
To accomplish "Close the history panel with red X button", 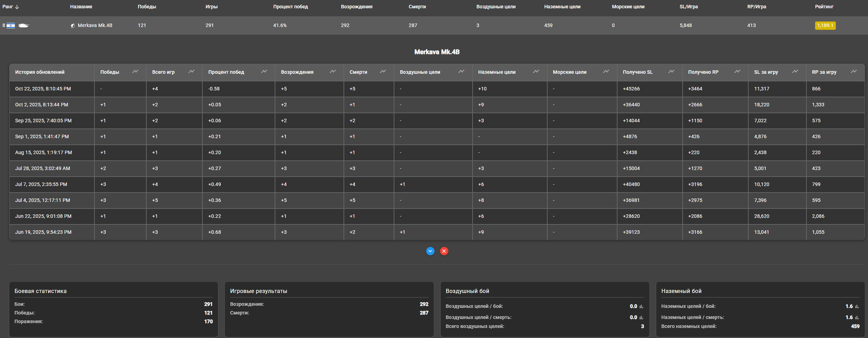I will tap(444, 251).
